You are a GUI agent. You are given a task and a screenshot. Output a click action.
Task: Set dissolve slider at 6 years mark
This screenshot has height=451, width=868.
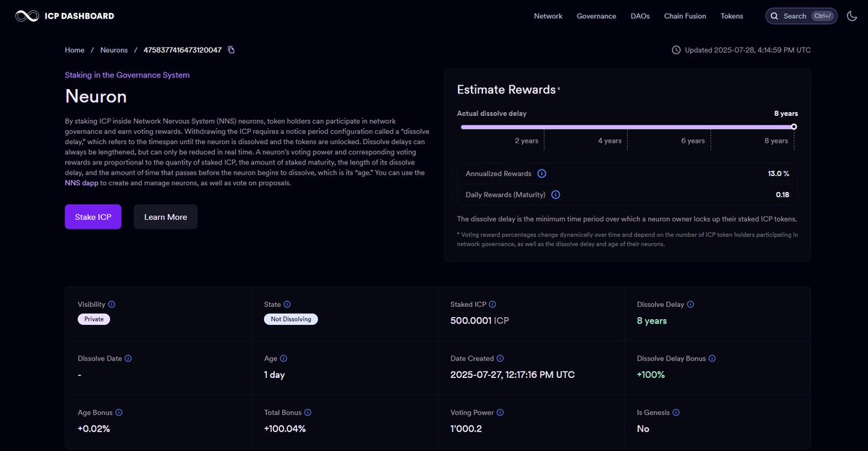[711, 127]
